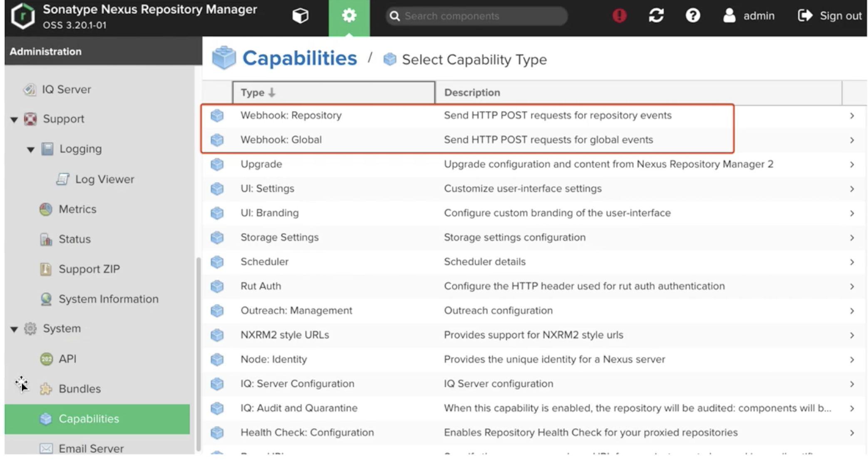Viewport: 868px width, 476px height.
Task: Click Sign out
Action: click(829, 16)
